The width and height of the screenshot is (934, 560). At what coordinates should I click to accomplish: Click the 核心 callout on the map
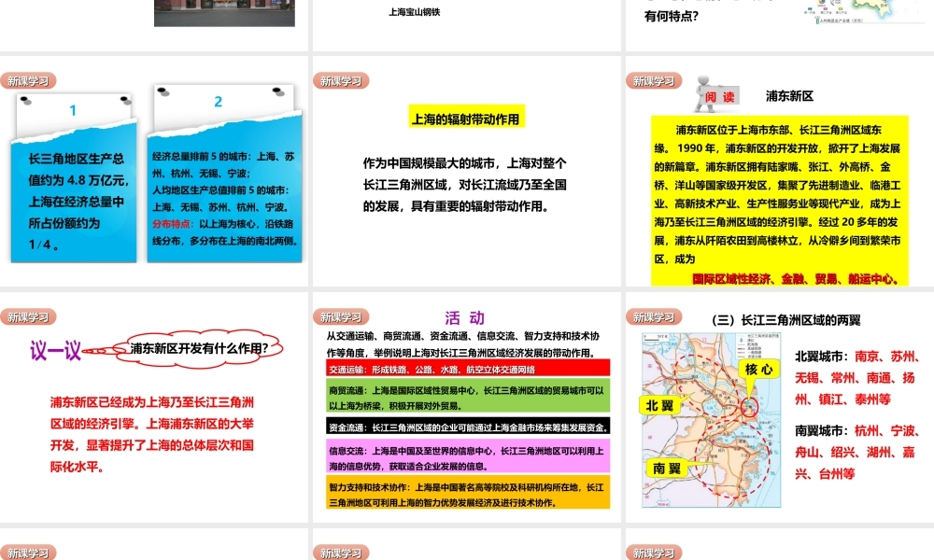pyautogui.click(x=759, y=369)
